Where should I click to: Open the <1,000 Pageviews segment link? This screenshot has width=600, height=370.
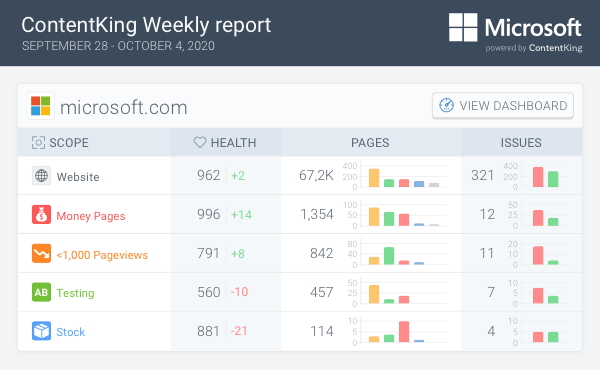coord(102,255)
